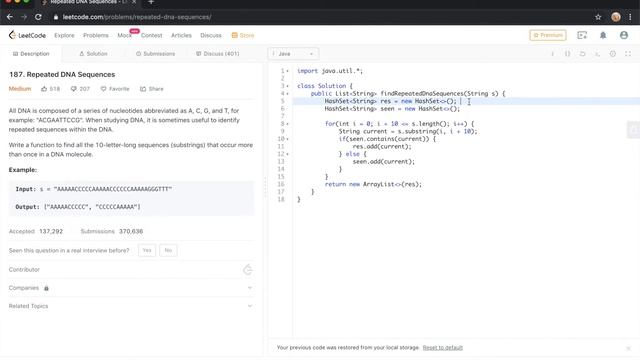The width and height of the screenshot is (640, 360).
Task: Fold for loop at line 8
Action: pyautogui.click(x=287, y=124)
